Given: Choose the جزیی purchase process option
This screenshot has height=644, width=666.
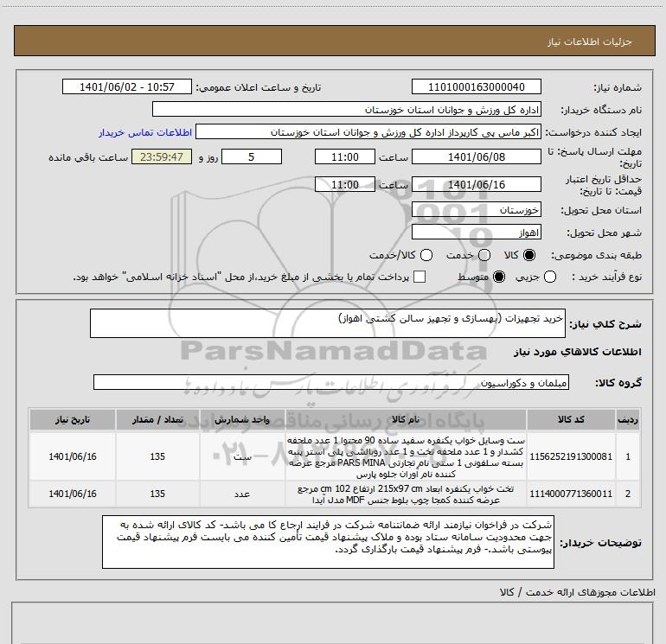Looking at the screenshot, I should 549,277.
